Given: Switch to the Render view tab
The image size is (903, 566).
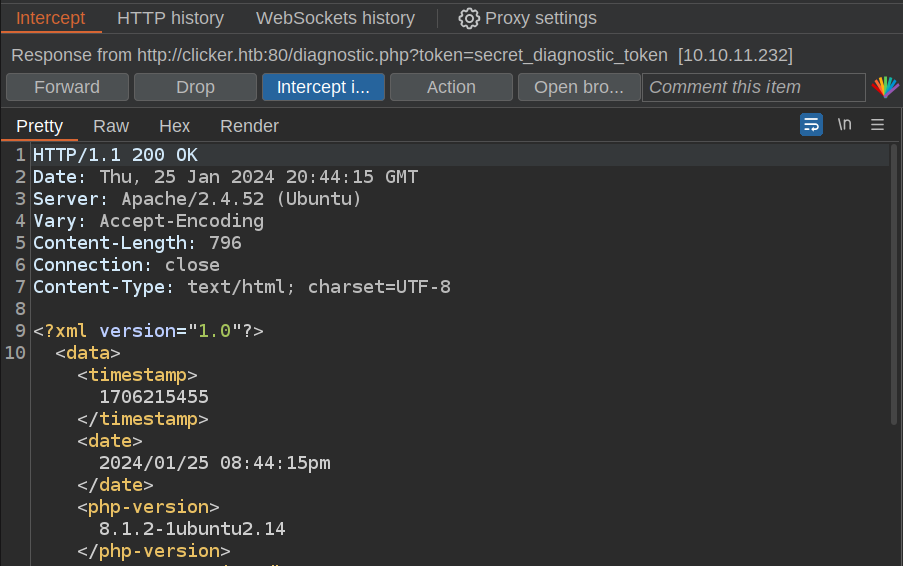Looking at the screenshot, I should point(249,126).
